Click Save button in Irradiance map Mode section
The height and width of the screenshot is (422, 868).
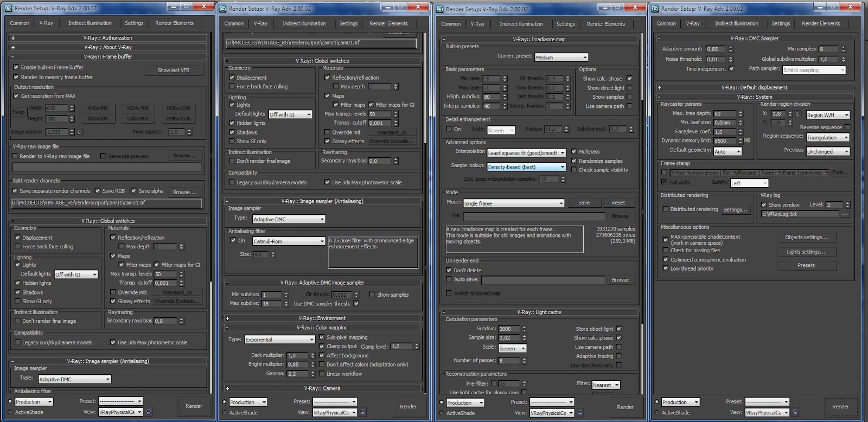click(x=584, y=202)
